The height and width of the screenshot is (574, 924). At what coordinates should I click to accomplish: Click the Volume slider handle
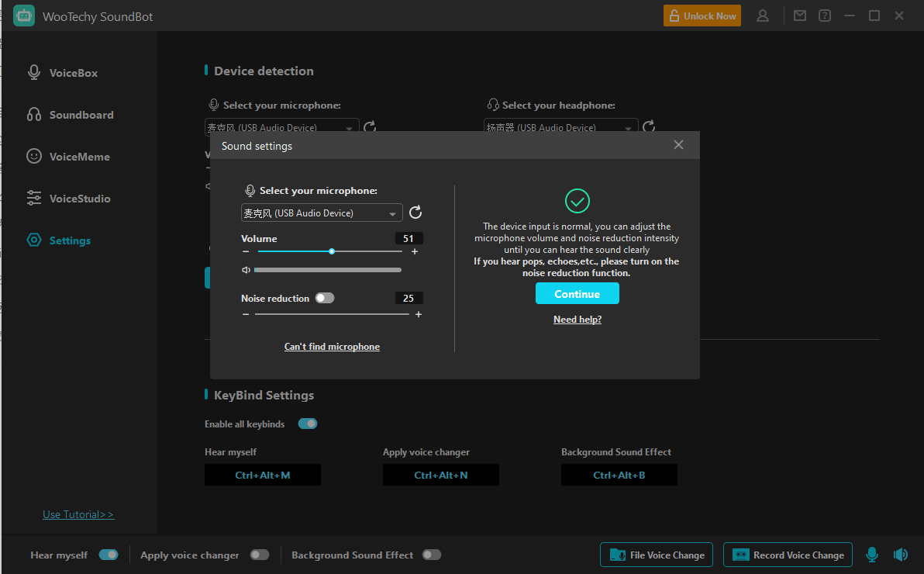(x=332, y=251)
